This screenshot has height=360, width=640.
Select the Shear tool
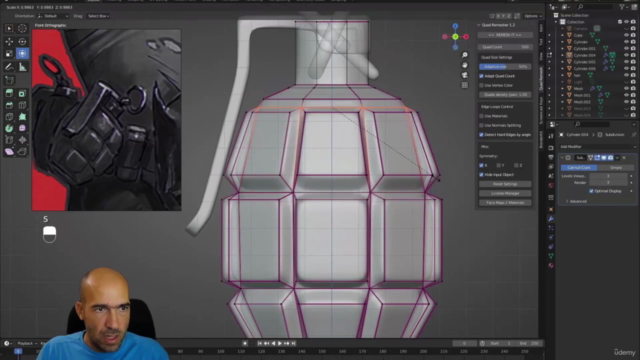tap(9, 152)
